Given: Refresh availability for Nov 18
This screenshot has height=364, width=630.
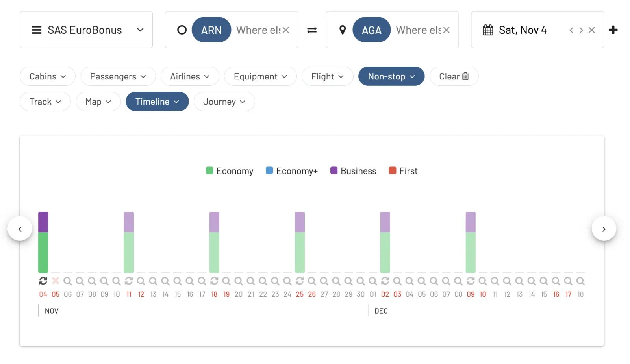Looking at the screenshot, I should click(x=214, y=281).
